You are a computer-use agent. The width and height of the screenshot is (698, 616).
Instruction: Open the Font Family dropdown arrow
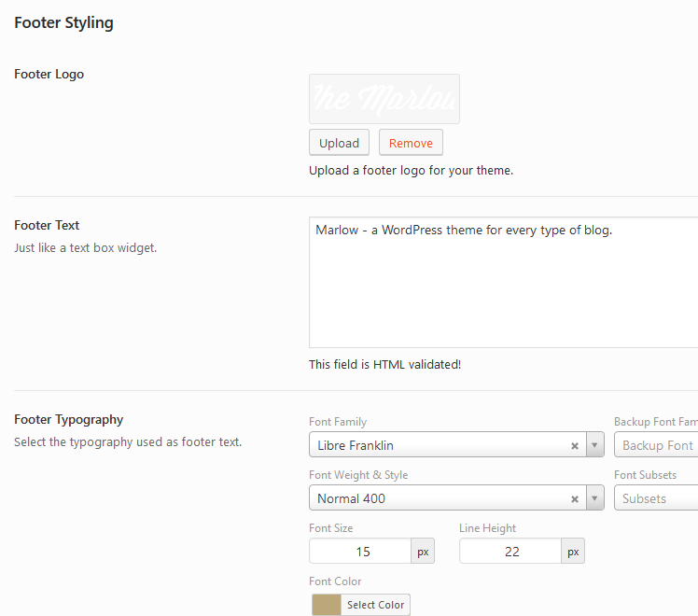tap(595, 445)
